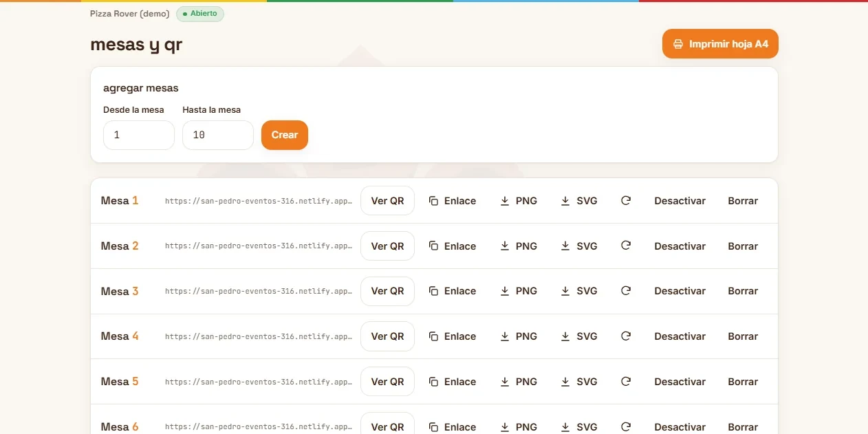868x434 pixels.
Task: Click the Mesa 5 URL text
Action: tap(259, 382)
